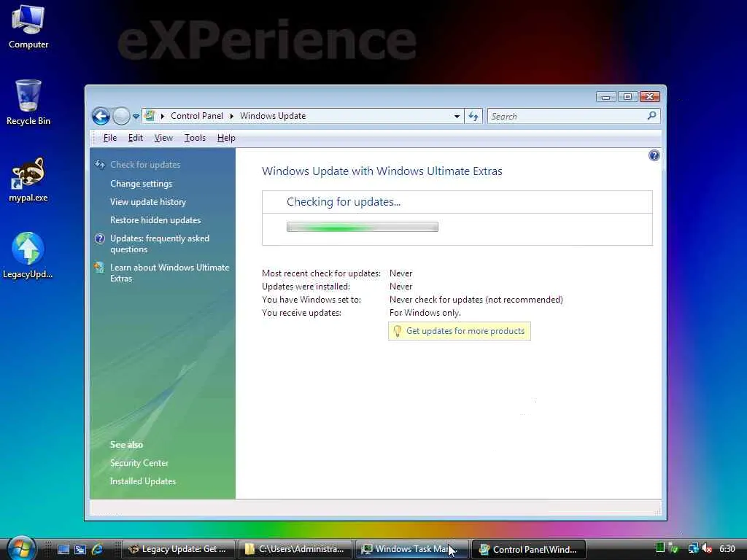The width and height of the screenshot is (747, 560).
Task: Open Updates: frequently asked questions
Action: [160, 244]
